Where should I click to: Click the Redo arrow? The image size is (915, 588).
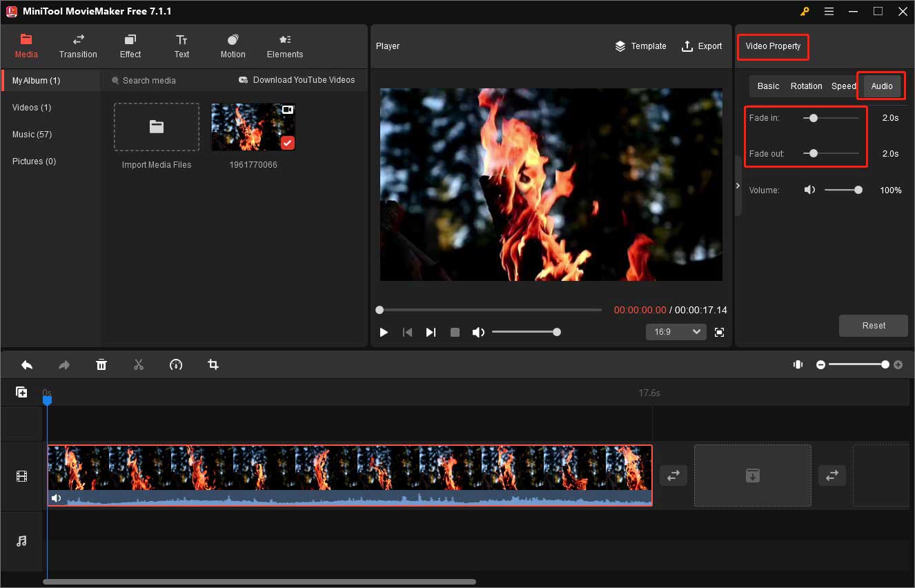pyautogui.click(x=64, y=364)
